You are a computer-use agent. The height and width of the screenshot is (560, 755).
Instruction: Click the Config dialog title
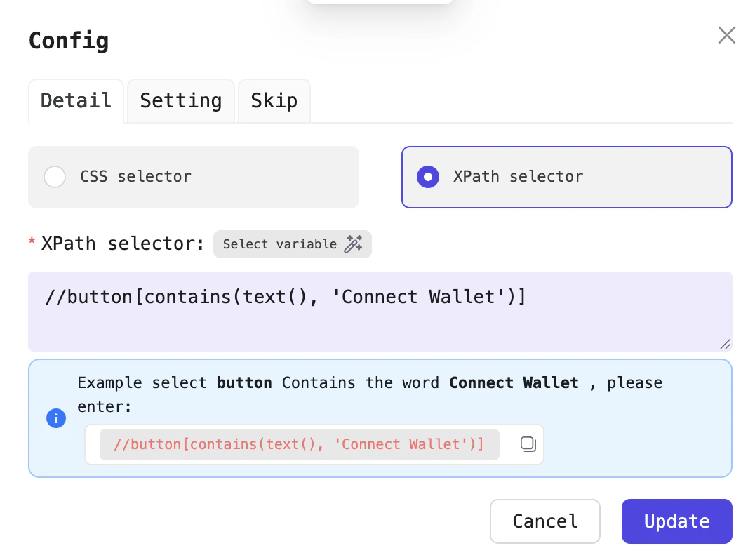tap(68, 41)
